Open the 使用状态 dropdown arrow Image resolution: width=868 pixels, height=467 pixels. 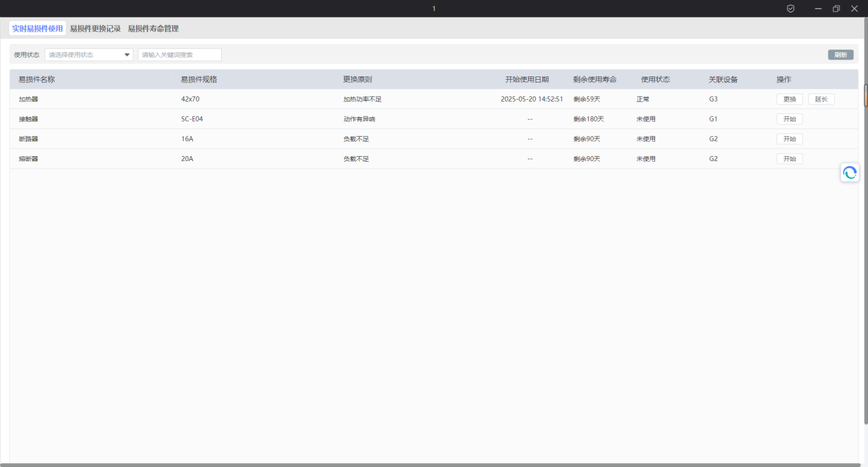(127, 55)
